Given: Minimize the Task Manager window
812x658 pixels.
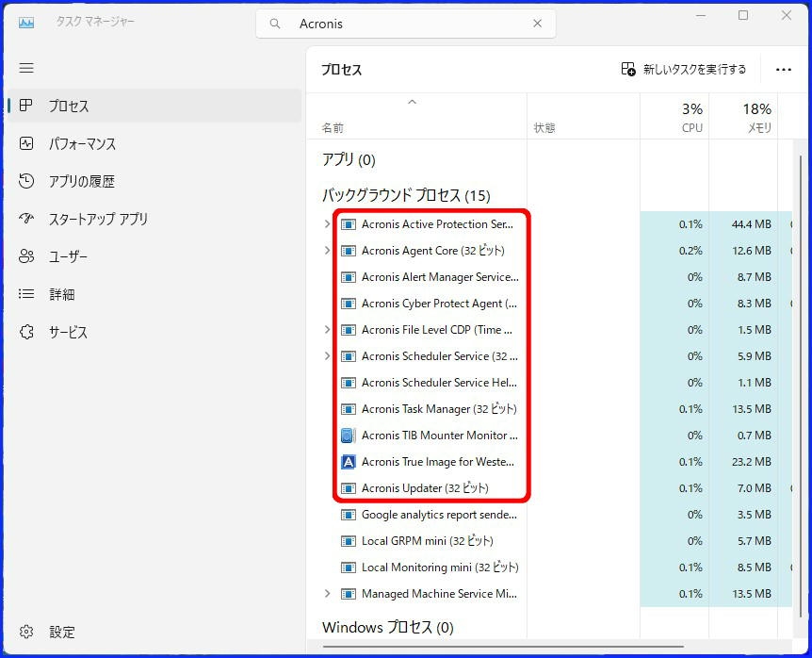Looking at the screenshot, I should [701, 15].
